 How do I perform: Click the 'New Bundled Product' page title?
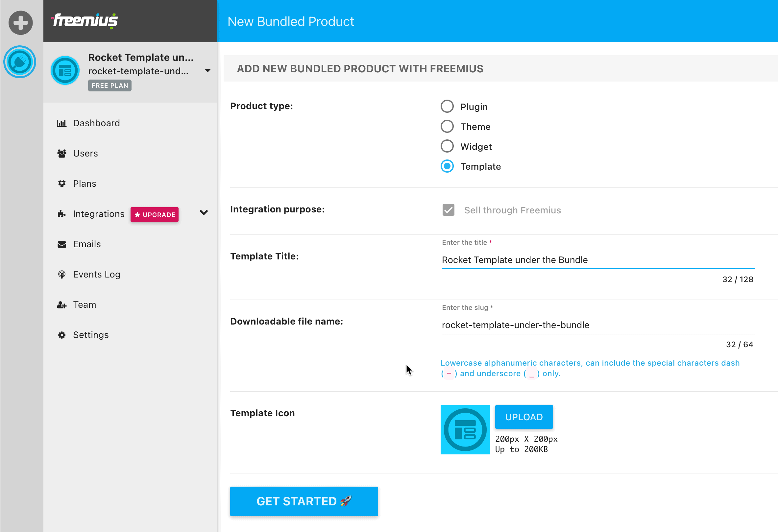pos(291,21)
